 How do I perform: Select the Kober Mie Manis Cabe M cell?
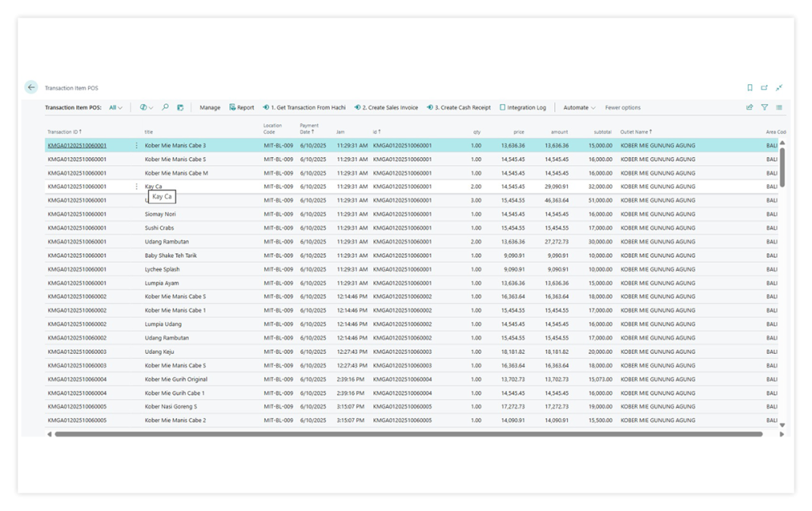176,173
